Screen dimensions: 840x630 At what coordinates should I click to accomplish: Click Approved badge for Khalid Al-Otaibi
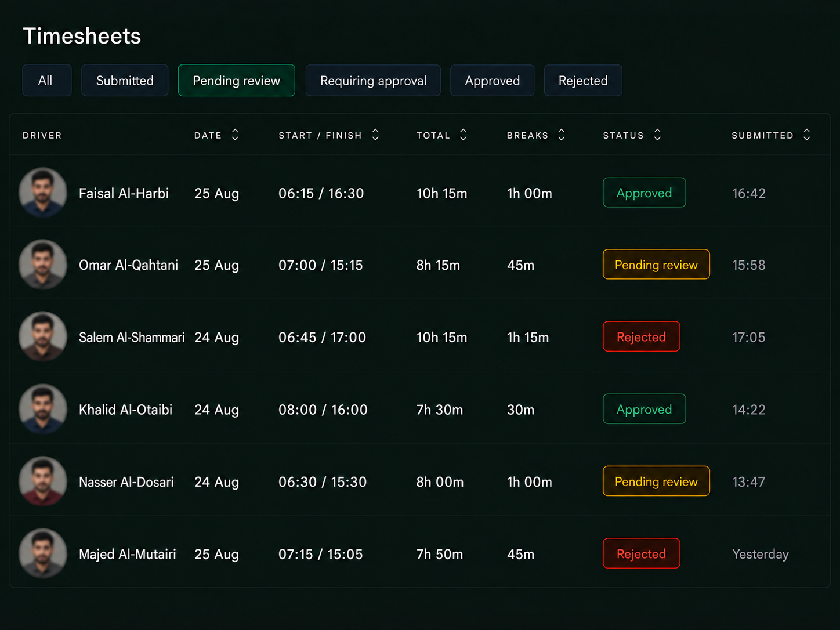tap(644, 409)
